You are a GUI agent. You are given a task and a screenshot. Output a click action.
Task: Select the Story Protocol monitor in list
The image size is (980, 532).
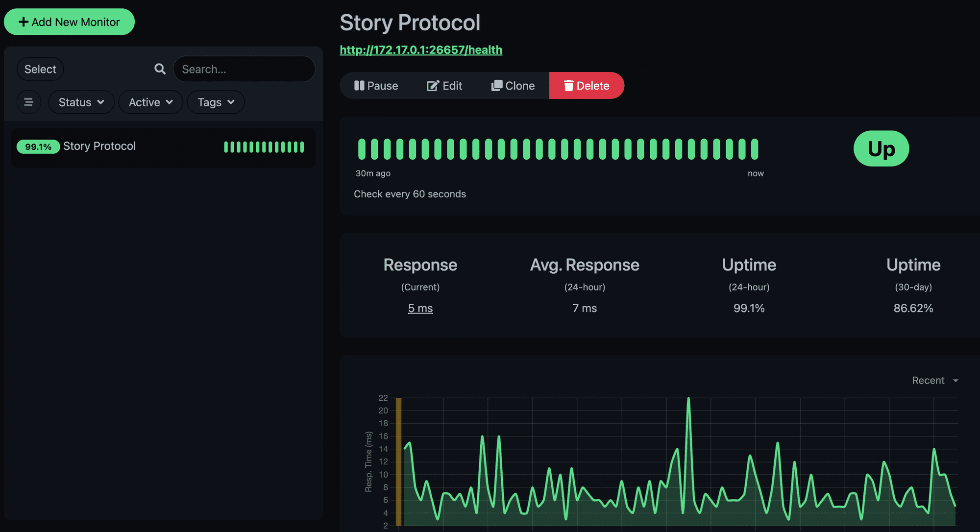[x=163, y=147]
